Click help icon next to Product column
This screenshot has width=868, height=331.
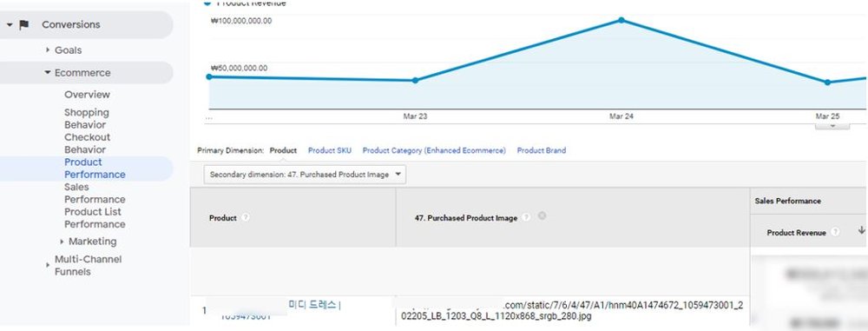click(x=246, y=217)
